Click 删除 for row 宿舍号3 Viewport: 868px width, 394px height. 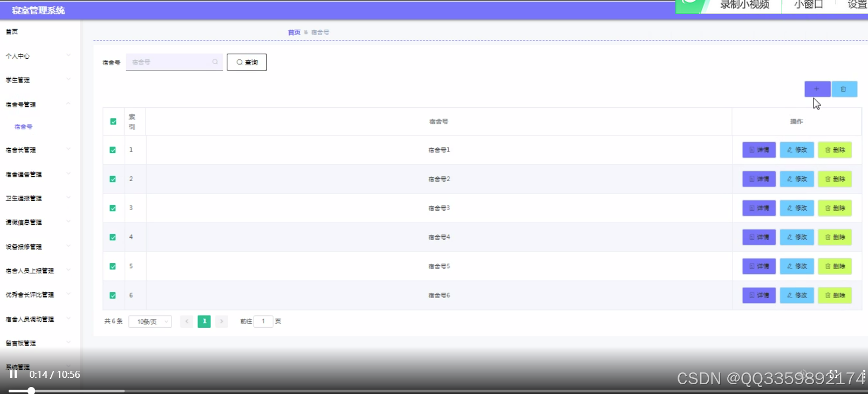(x=835, y=208)
